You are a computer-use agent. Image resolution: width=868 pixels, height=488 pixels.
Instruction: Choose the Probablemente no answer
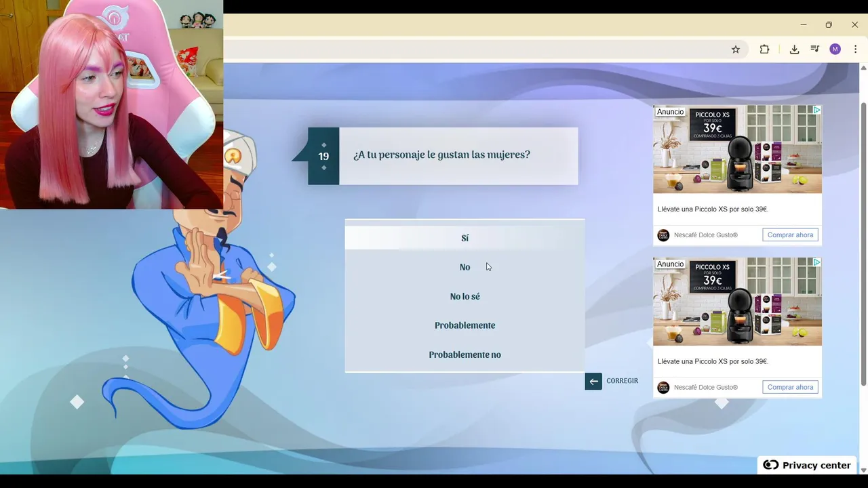pyautogui.click(x=465, y=354)
